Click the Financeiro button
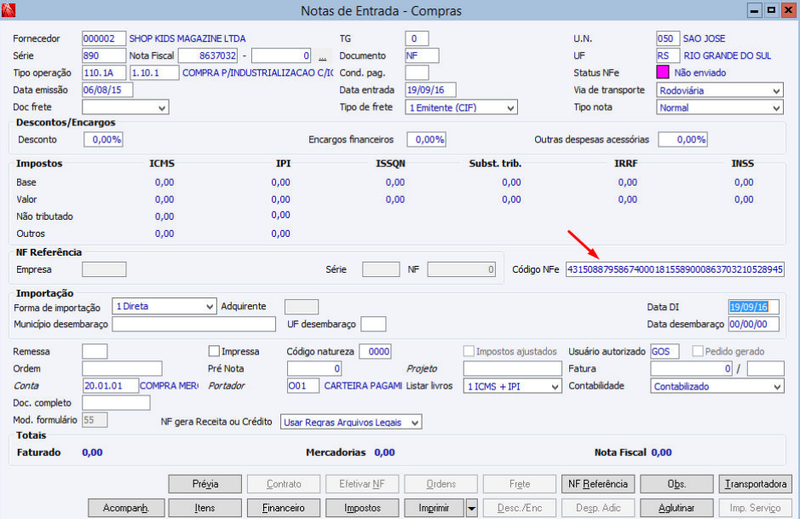 [284, 508]
